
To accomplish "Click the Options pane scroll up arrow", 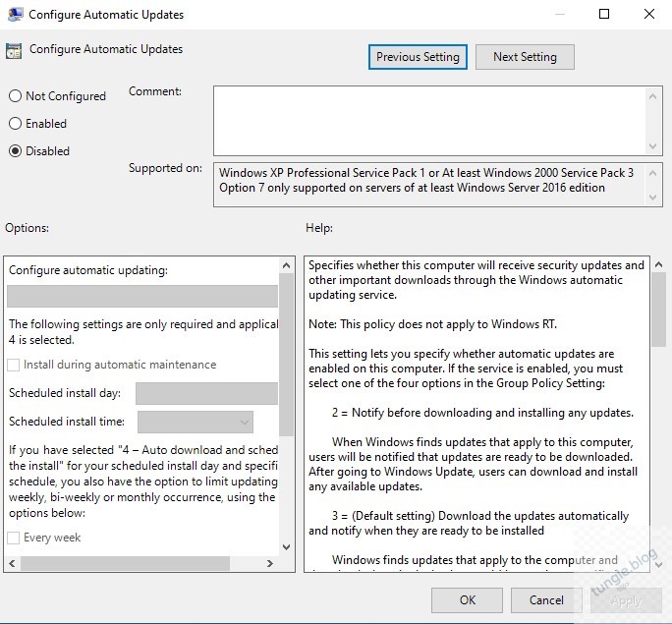I will pos(286,265).
